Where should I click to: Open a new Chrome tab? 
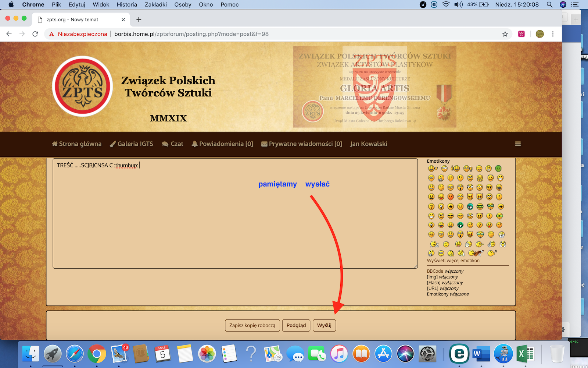[139, 20]
